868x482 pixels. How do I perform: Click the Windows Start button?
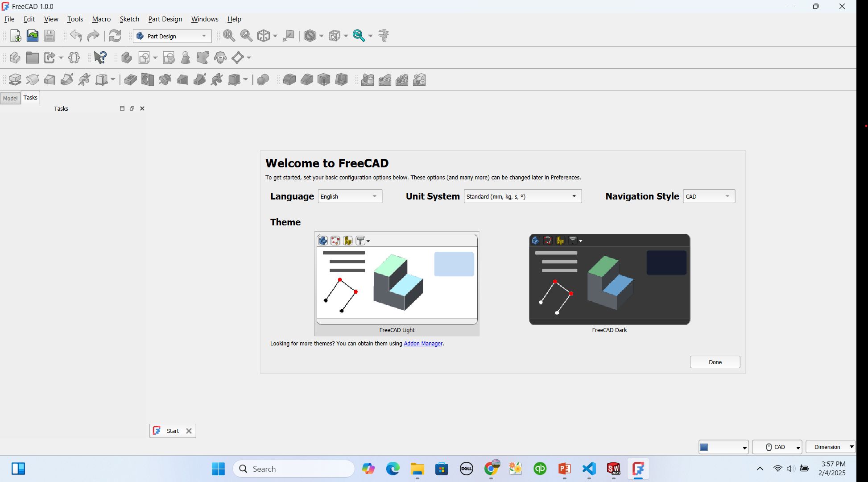tap(218, 469)
